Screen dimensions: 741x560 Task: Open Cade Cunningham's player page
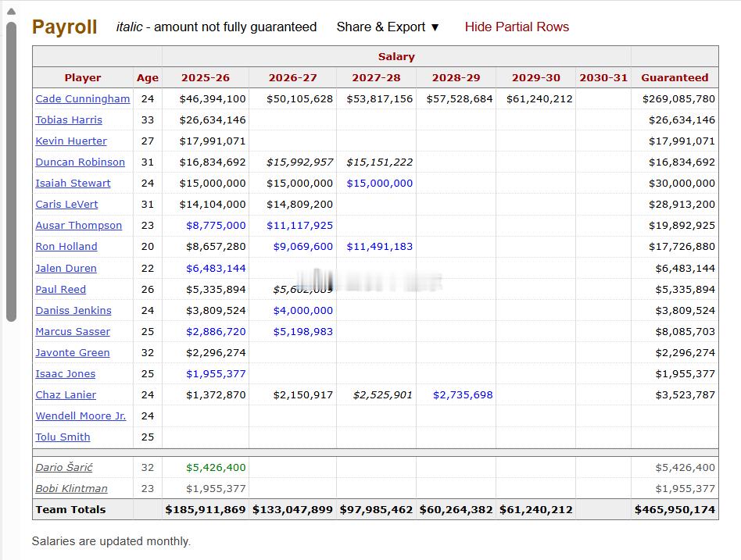(83, 99)
